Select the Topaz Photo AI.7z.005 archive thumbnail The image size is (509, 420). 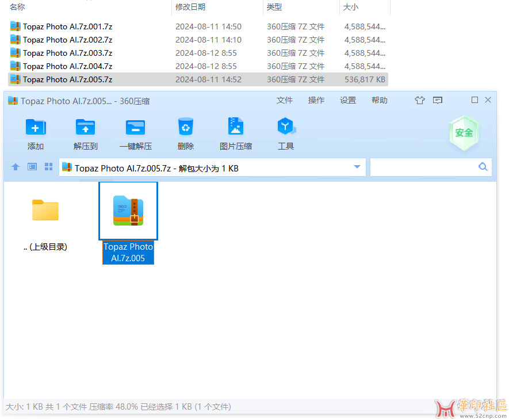128,212
